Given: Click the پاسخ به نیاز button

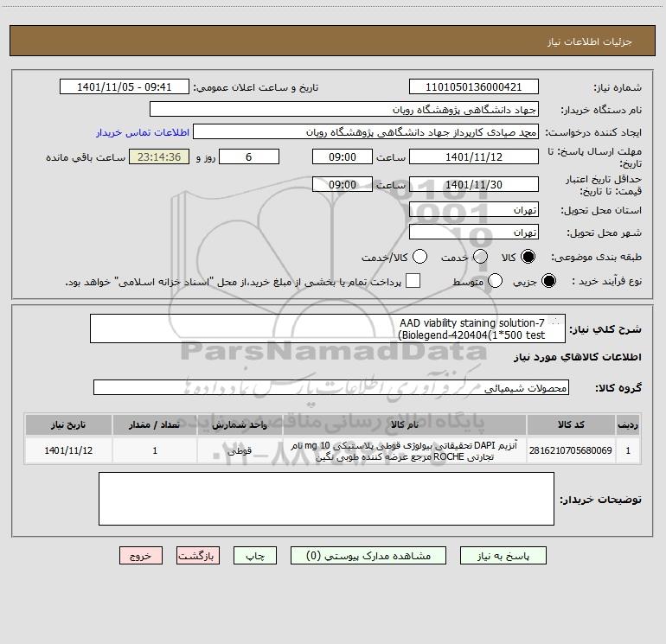Looking at the screenshot, I should coord(503,556).
